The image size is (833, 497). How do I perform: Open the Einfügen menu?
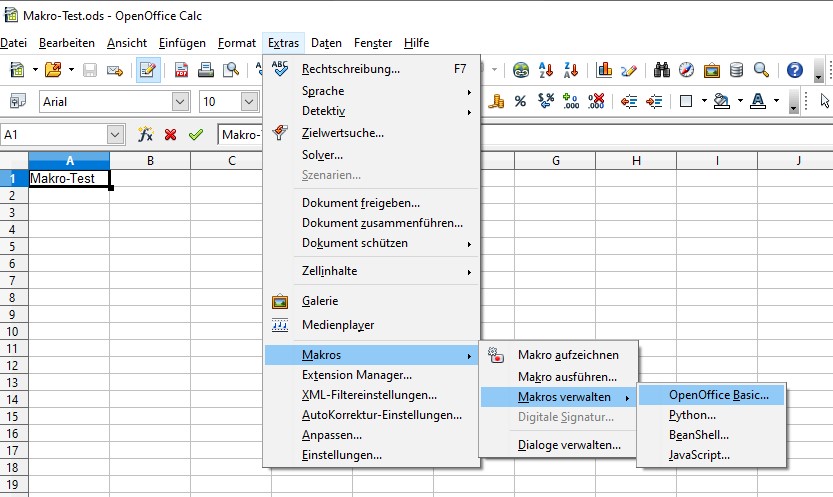182,43
